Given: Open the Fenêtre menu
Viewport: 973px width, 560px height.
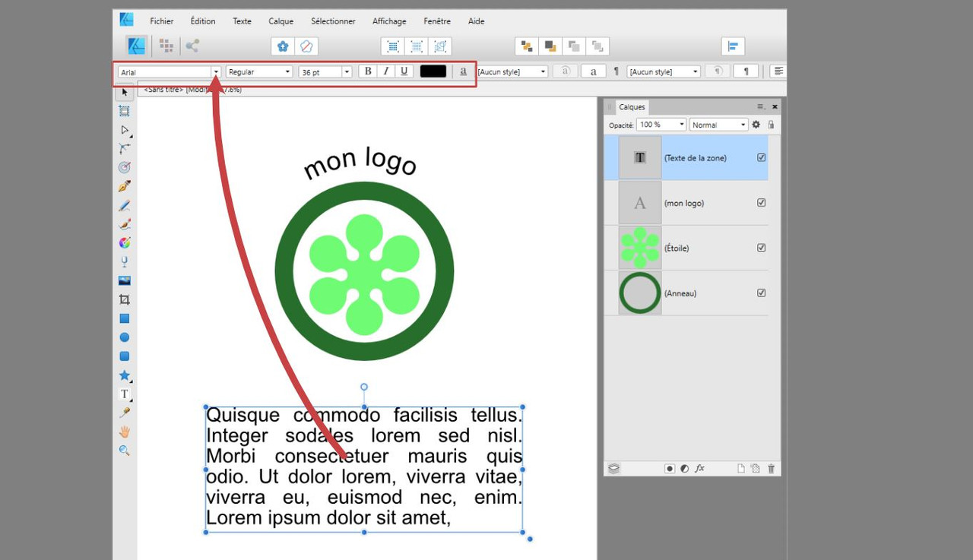Looking at the screenshot, I should click(437, 21).
